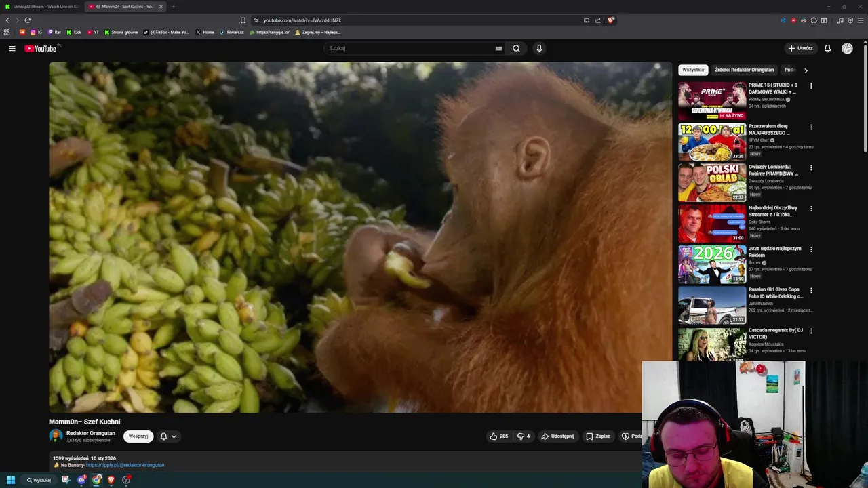Open the YouTube hamburger guide menu
This screenshot has width=868, height=488.
(12, 48)
